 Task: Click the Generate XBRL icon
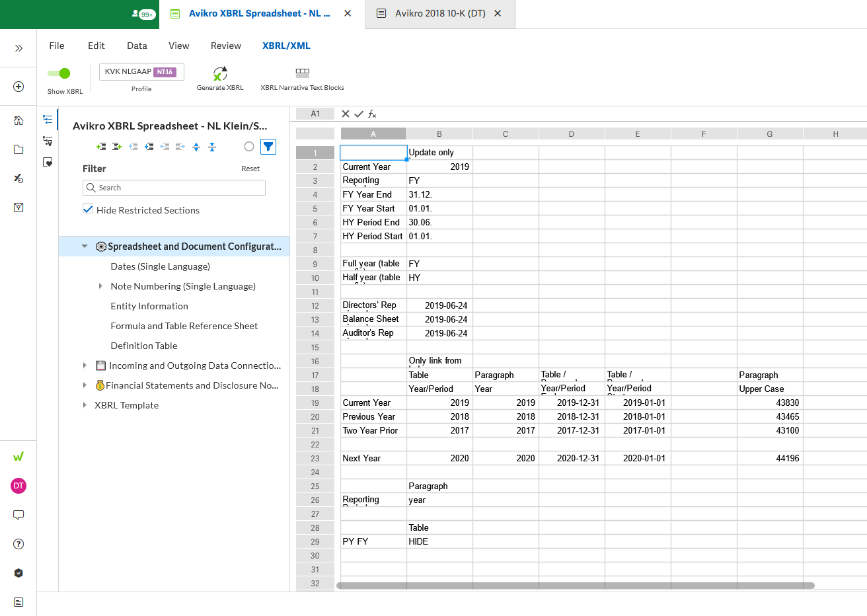tap(220, 73)
